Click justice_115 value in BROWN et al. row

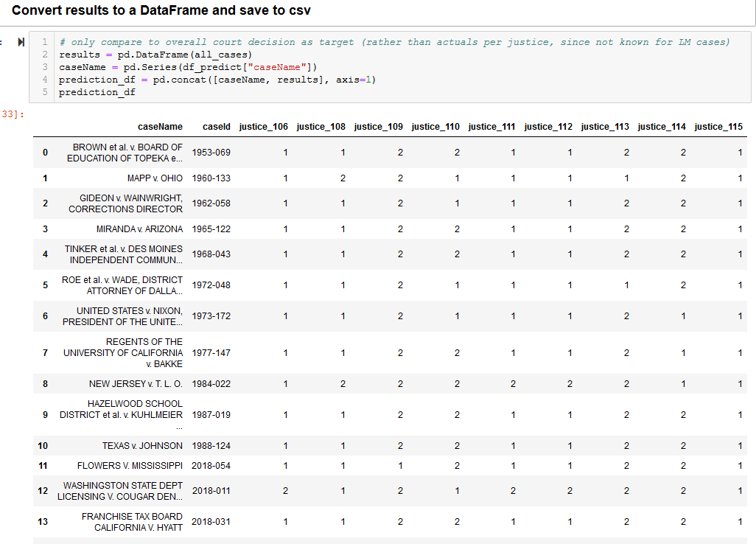coord(740,153)
